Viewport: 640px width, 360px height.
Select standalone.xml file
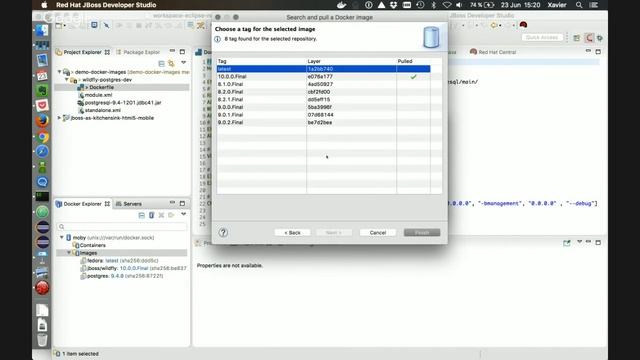point(99,111)
